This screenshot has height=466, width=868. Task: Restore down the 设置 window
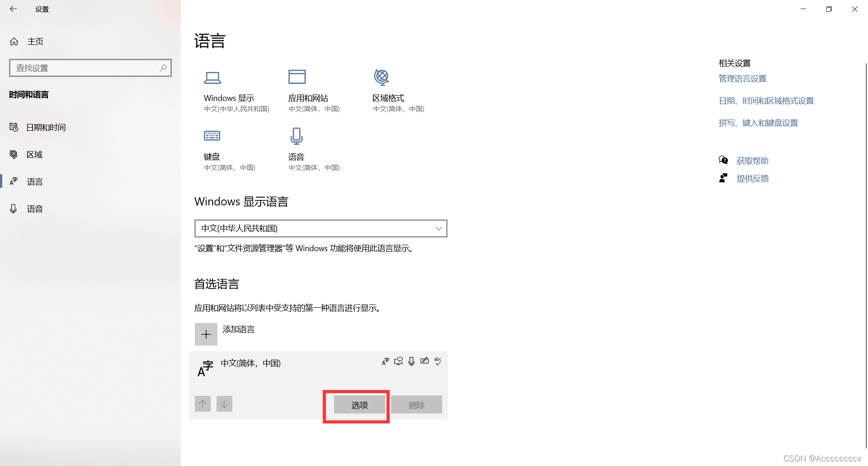[x=829, y=9]
